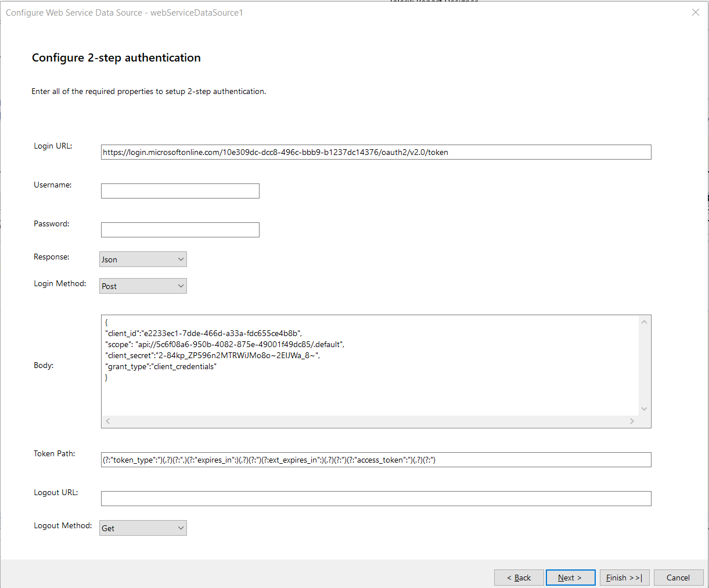The width and height of the screenshot is (709, 588).
Task: Proceed with the Next button
Action: (x=570, y=578)
